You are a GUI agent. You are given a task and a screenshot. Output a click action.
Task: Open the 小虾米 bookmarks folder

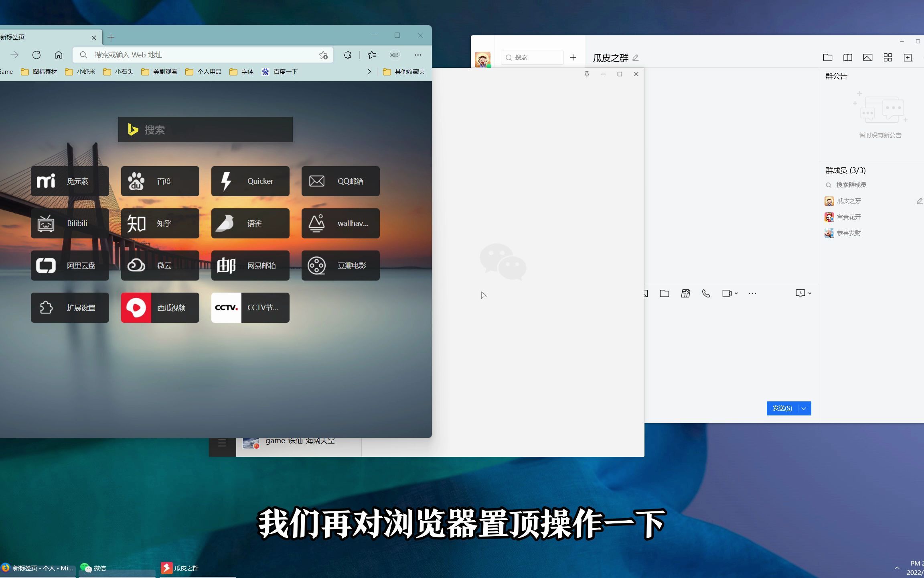pos(80,72)
